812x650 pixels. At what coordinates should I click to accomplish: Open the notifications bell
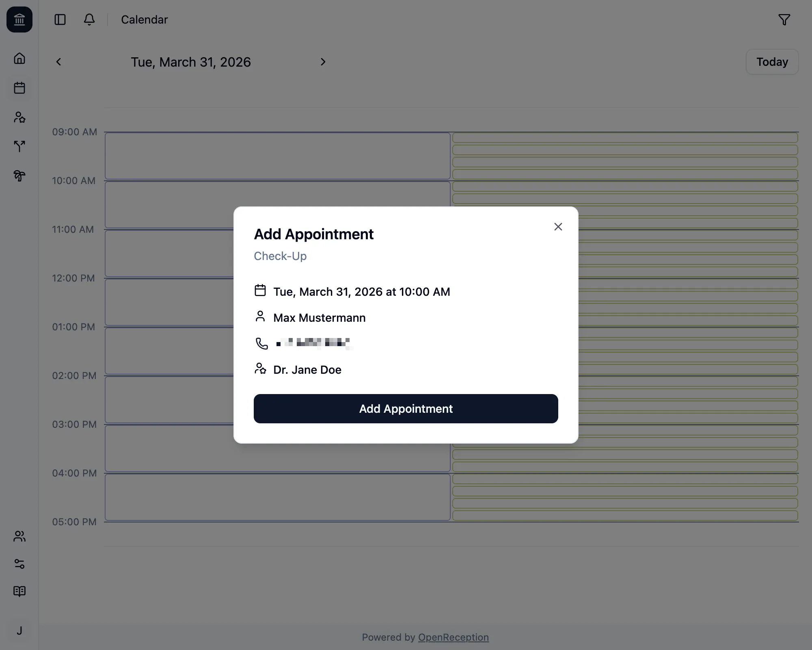[89, 19]
